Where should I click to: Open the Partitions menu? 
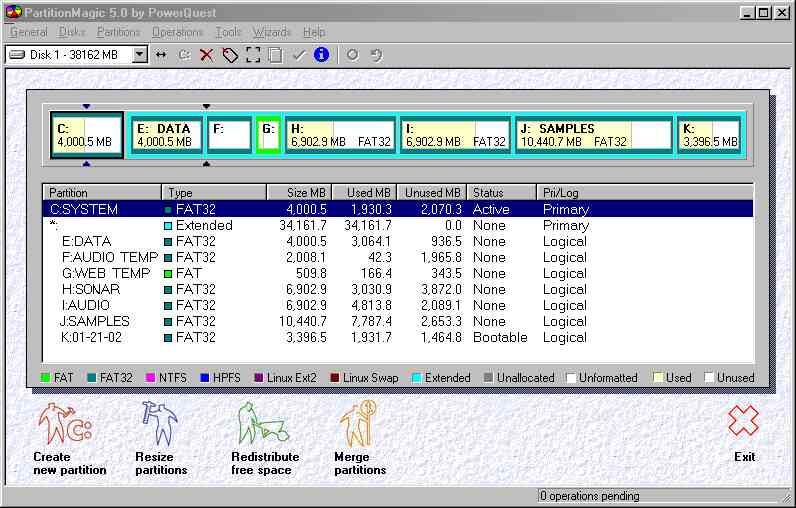coord(118,32)
